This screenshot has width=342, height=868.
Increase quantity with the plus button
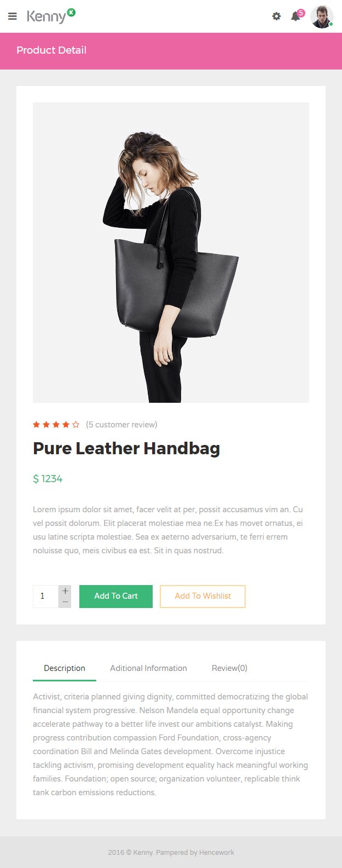(x=65, y=591)
